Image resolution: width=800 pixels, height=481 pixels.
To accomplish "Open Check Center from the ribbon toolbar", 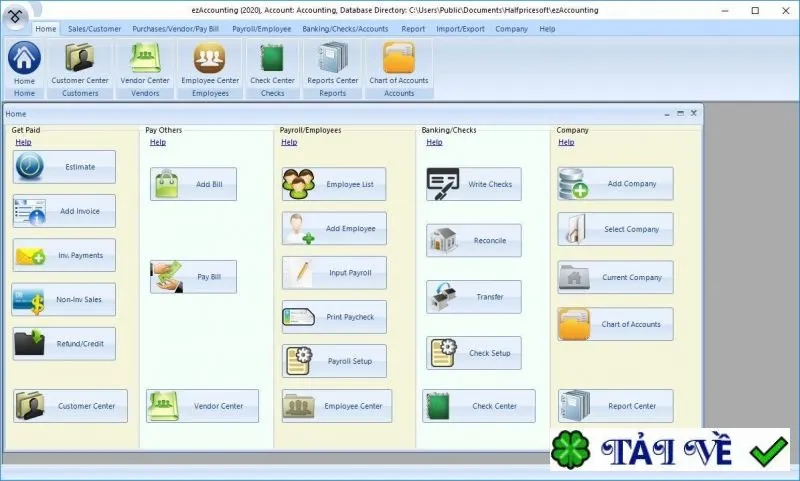I will tap(272, 64).
